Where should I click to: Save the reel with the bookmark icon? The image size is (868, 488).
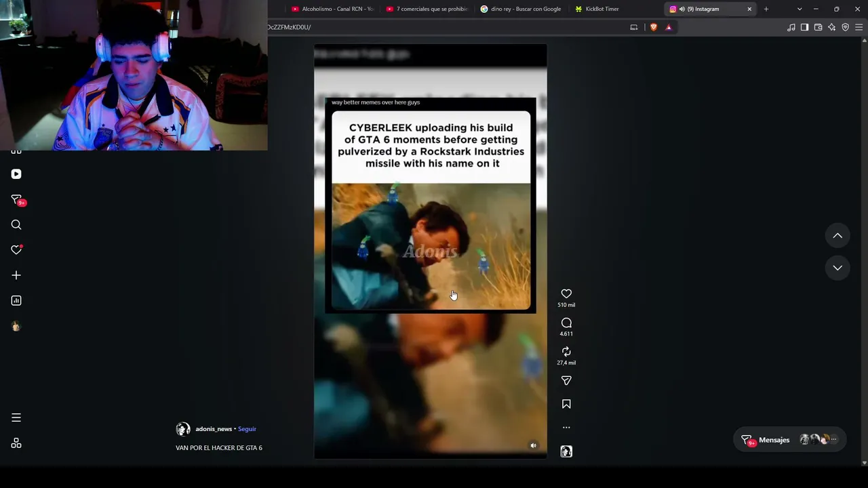pyautogui.click(x=566, y=404)
